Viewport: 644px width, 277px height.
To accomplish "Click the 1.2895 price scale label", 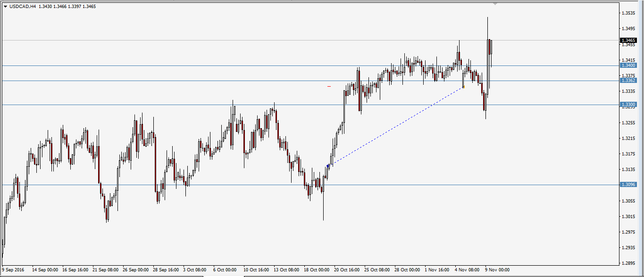I will [629, 263].
